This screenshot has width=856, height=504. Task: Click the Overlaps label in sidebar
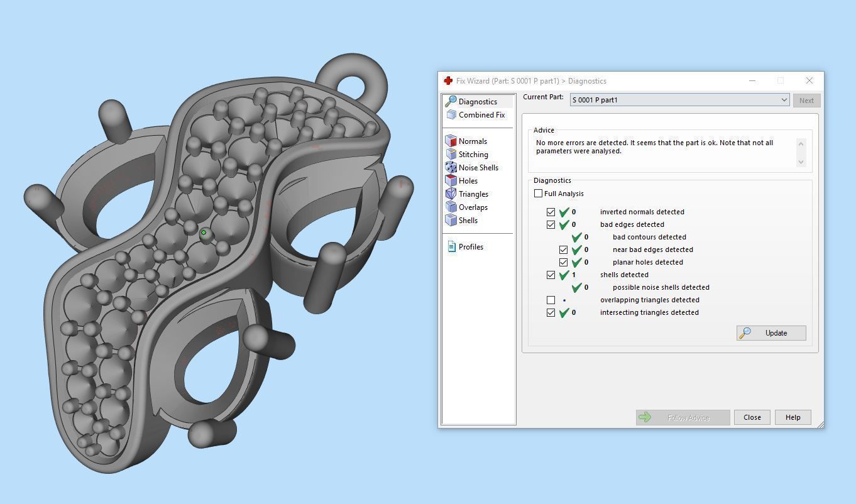pyautogui.click(x=473, y=207)
